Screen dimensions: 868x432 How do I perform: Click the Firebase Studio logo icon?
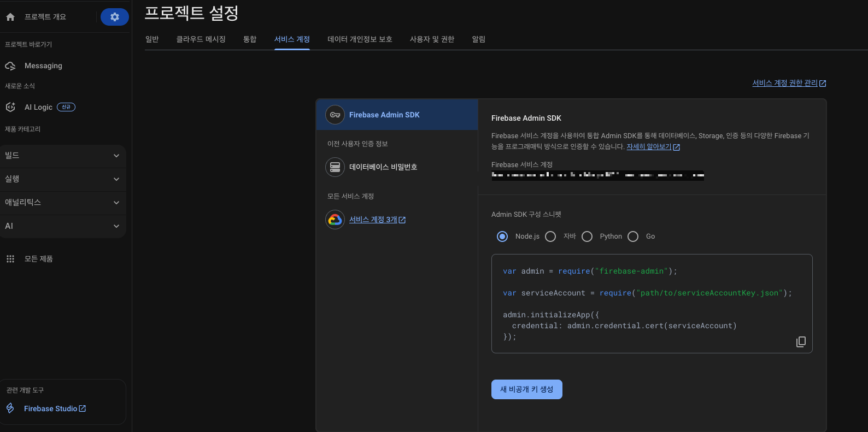[10, 408]
